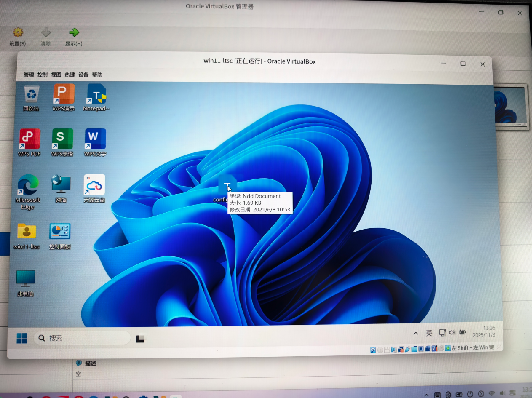Click the host taskbar power icon
The width and height of the screenshot is (532, 398).
[470, 394]
